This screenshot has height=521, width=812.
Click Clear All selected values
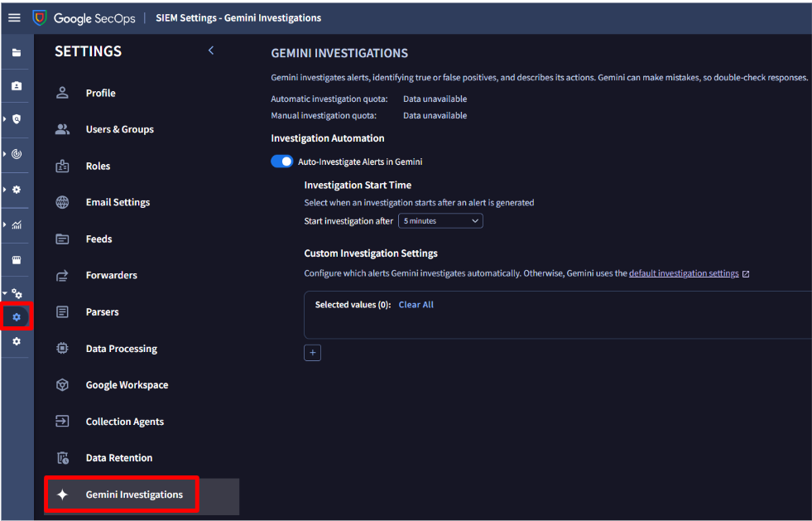[416, 305]
